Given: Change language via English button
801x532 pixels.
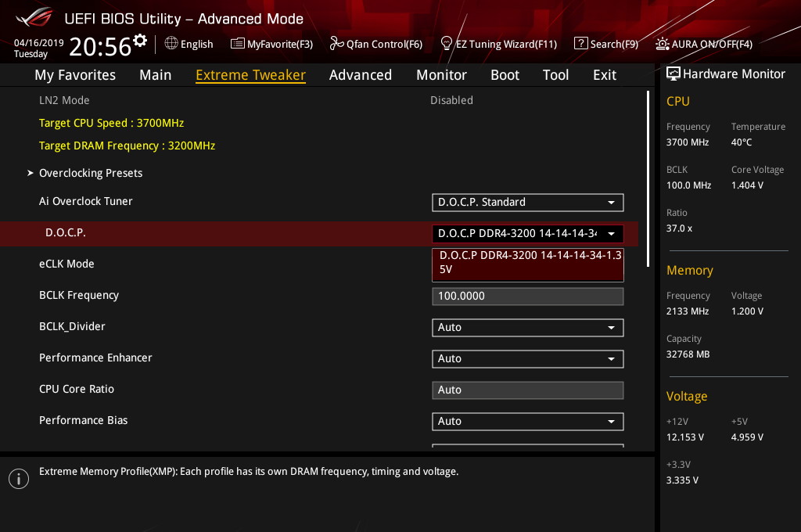Looking at the screenshot, I should click(189, 44).
